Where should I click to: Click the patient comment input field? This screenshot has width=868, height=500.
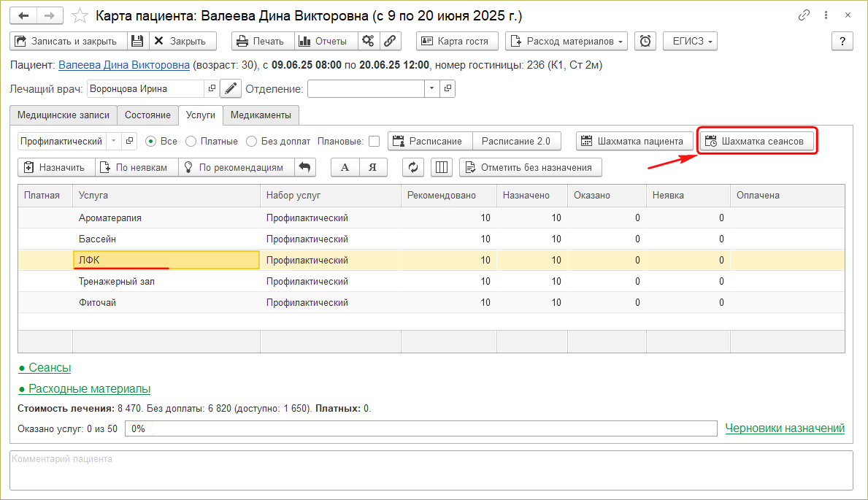(431, 469)
